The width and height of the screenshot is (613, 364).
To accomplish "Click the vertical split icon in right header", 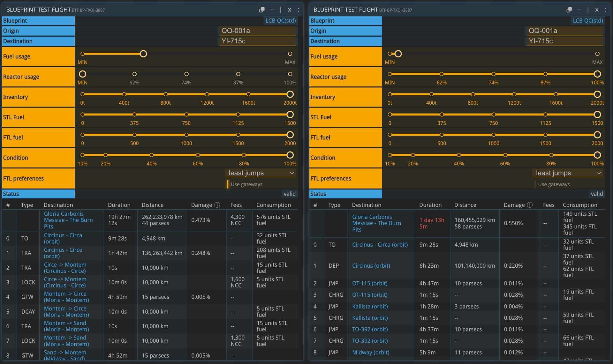I will pos(588,10).
